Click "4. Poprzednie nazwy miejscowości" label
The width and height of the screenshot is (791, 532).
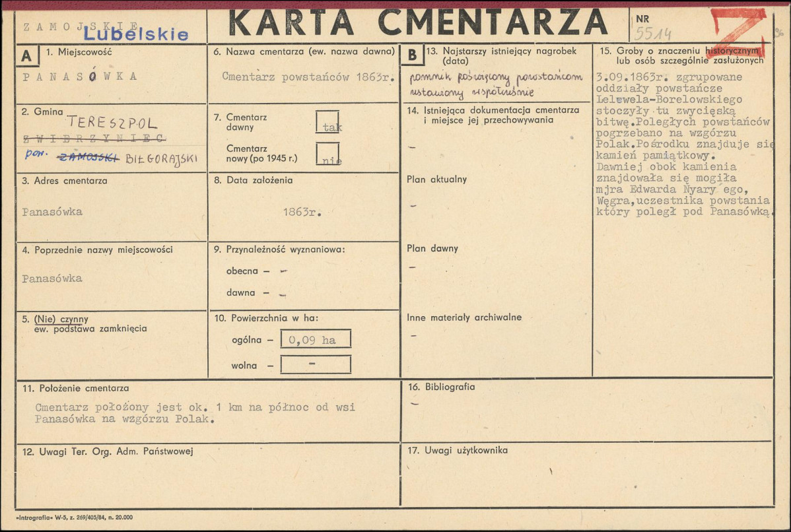click(97, 249)
